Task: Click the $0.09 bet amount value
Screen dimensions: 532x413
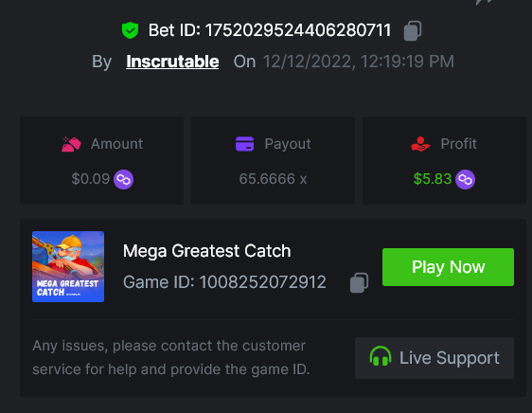Action: coord(91,179)
